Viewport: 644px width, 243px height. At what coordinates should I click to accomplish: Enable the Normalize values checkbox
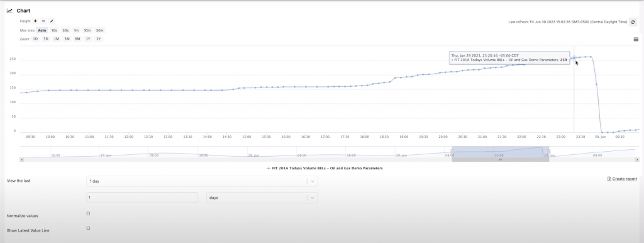click(88, 214)
